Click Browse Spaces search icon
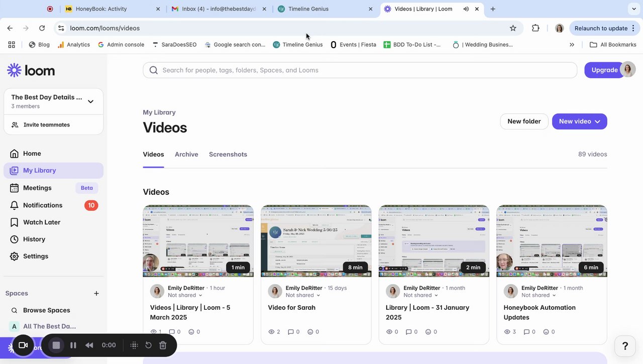Viewport: 643px width, 364px height. coord(14,310)
